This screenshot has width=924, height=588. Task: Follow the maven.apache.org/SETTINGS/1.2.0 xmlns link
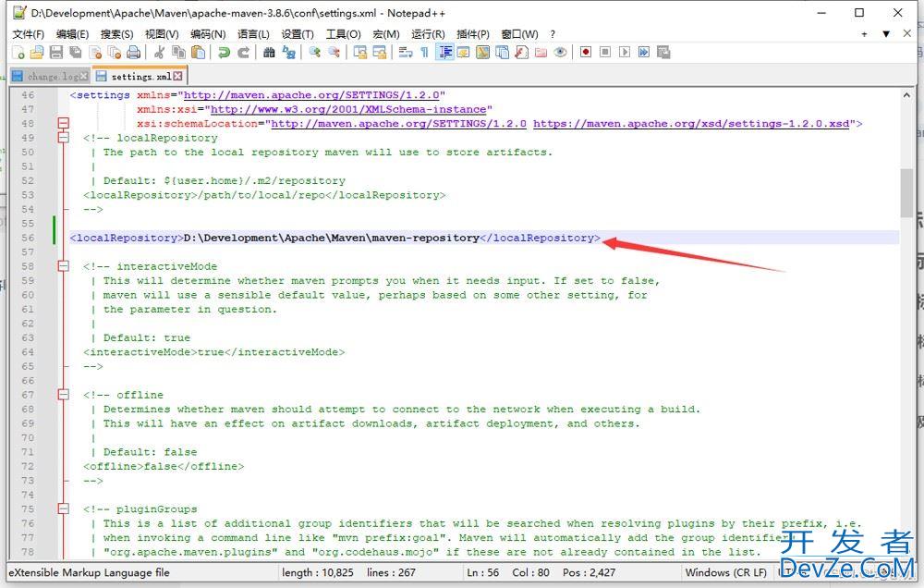(311, 95)
